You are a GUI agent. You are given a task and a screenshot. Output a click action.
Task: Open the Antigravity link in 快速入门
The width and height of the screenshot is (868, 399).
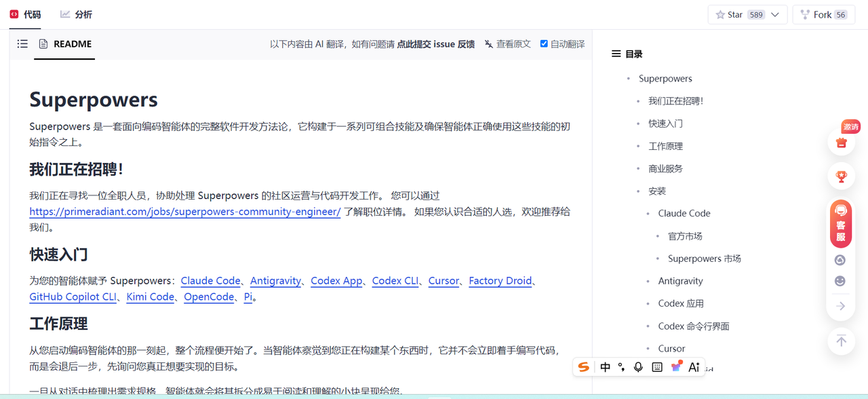(x=275, y=280)
